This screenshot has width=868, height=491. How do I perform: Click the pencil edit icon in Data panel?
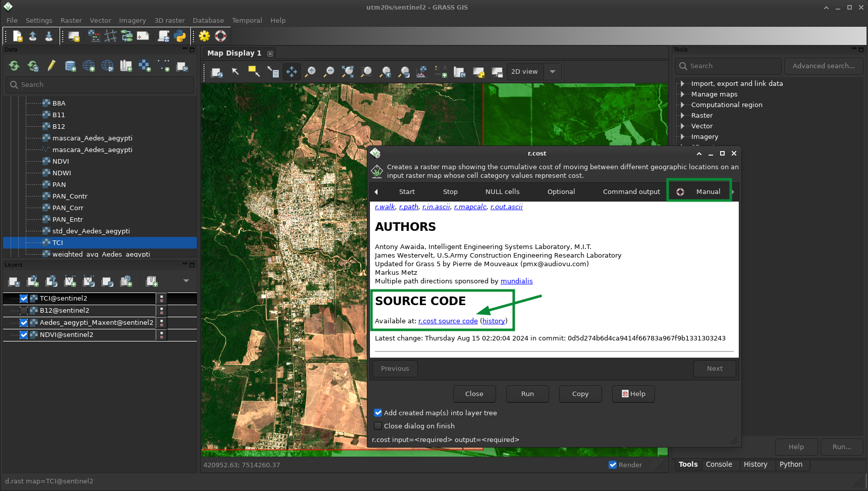pyautogui.click(x=51, y=66)
